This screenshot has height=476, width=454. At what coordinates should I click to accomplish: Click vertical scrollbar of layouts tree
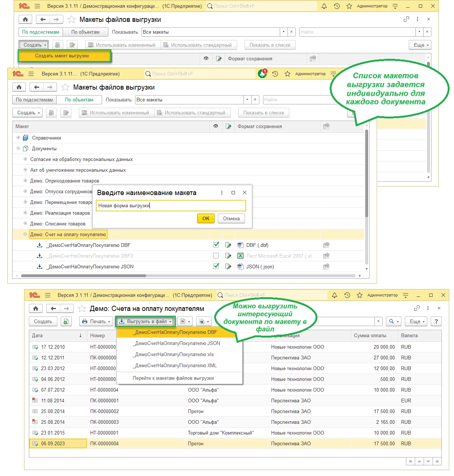coord(367,173)
